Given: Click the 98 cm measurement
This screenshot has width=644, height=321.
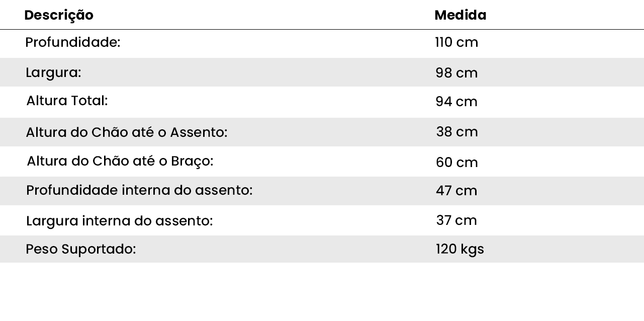Looking at the screenshot, I should coord(456,73).
